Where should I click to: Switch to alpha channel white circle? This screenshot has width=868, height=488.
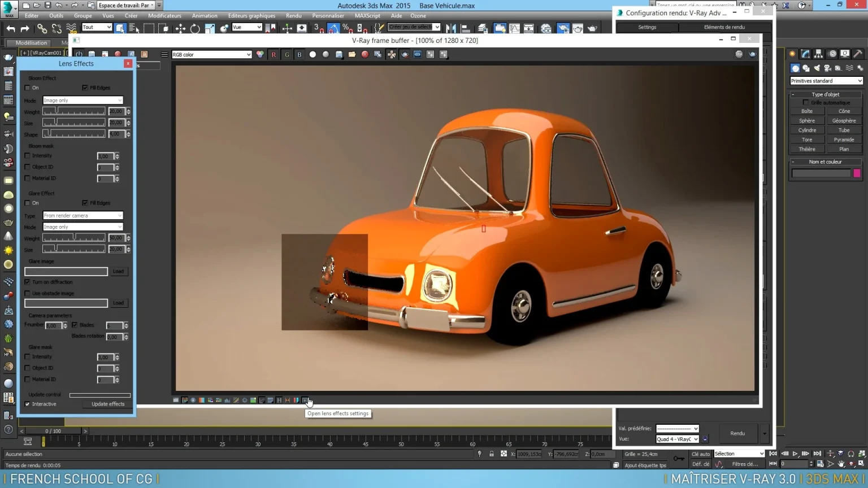(x=313, y=55)
